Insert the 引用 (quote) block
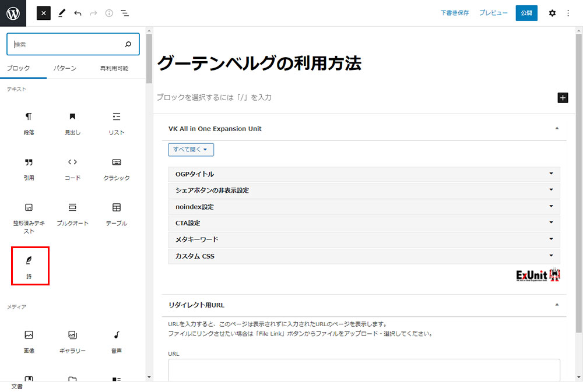Image resolution: width=583 pixels, height=392 pixels. [x=29, y=168]
